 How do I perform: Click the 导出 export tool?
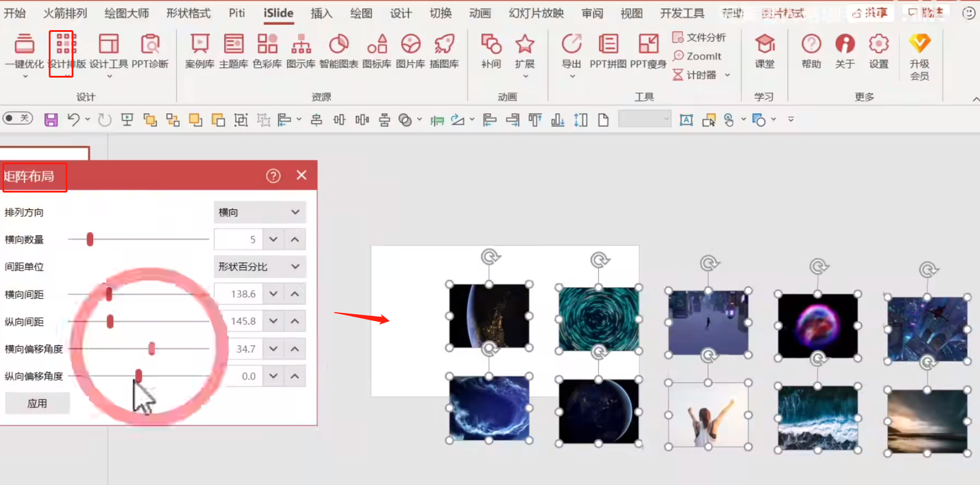coord(572,54)
